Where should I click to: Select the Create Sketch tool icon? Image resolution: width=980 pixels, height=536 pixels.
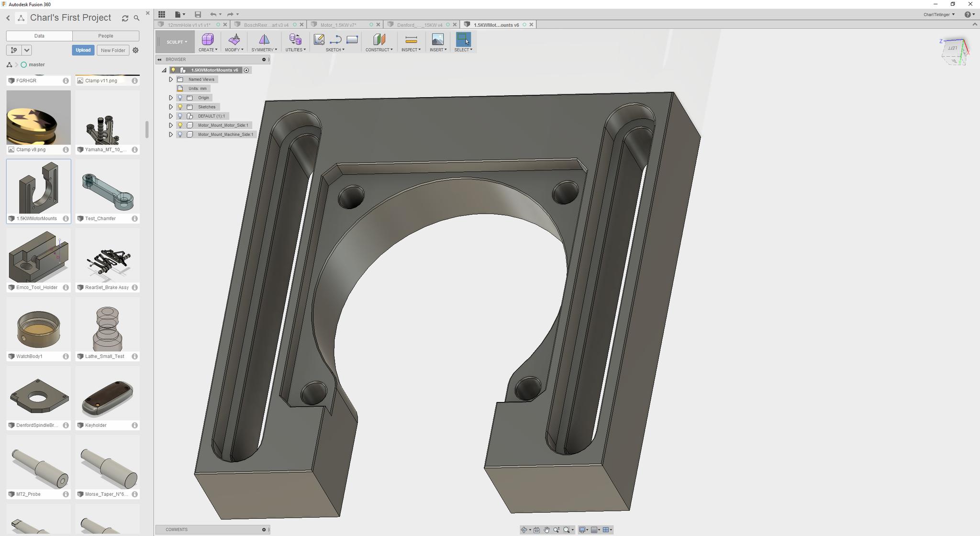(x=319, y=39)
